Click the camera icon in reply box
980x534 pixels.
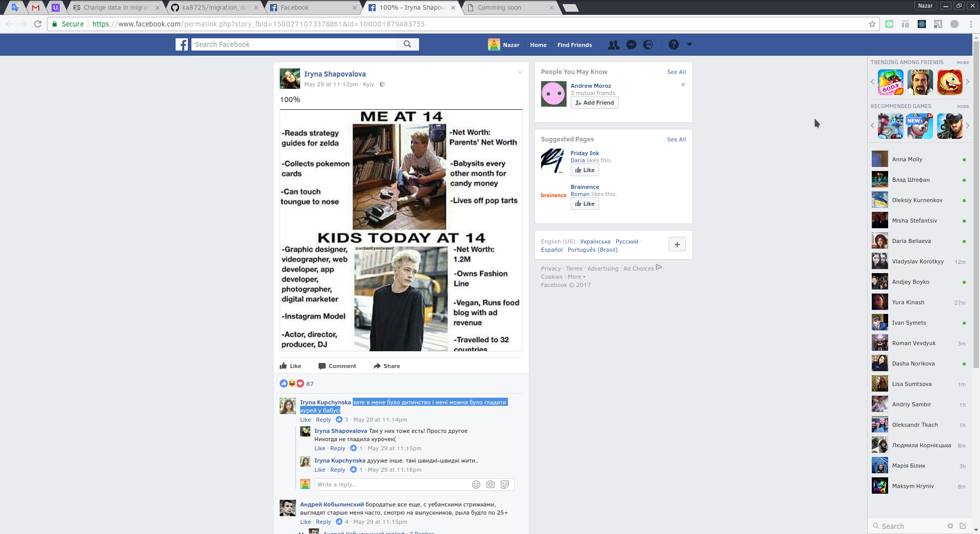point(491,484)
